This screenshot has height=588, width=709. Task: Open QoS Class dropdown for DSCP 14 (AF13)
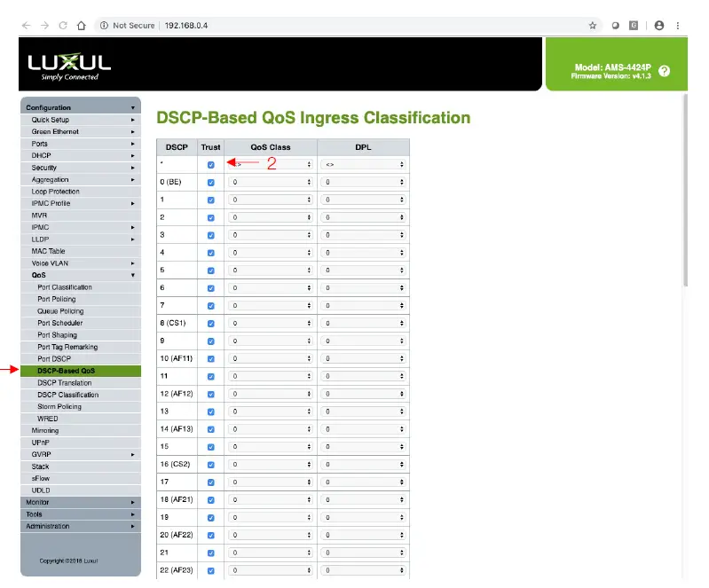tap(271, 429)
